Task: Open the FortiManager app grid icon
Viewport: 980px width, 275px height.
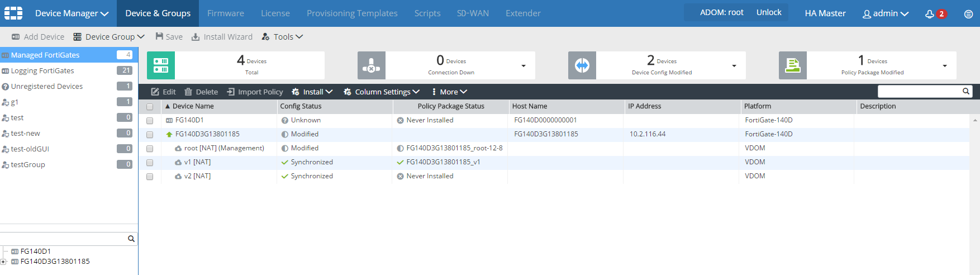Action: tap(13, 13)
